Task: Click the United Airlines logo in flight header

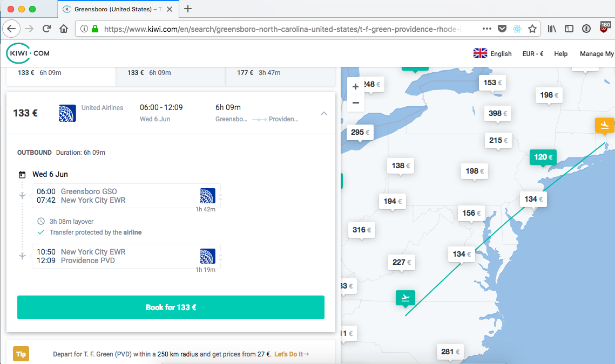Action: (67, 113)
